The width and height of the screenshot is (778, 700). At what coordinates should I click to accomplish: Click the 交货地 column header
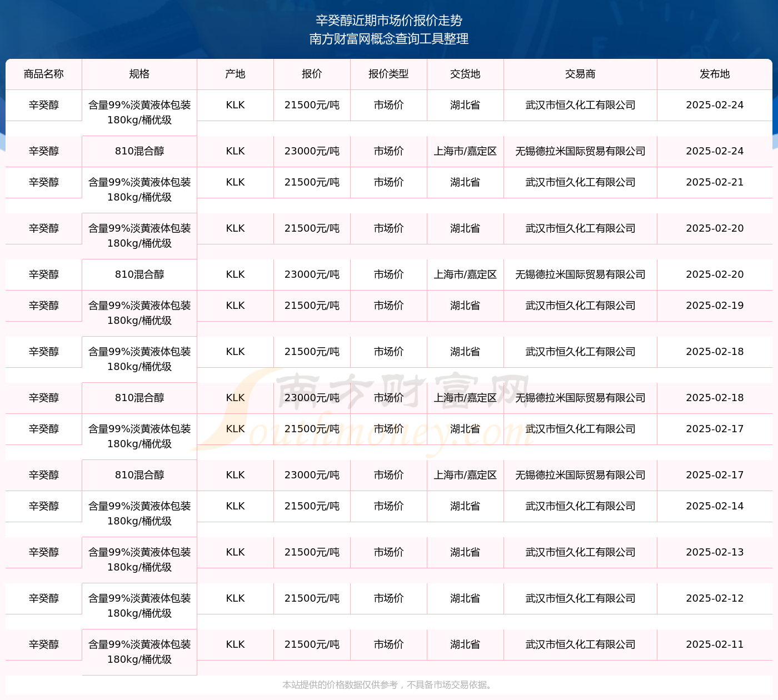(x=466, y=74)
